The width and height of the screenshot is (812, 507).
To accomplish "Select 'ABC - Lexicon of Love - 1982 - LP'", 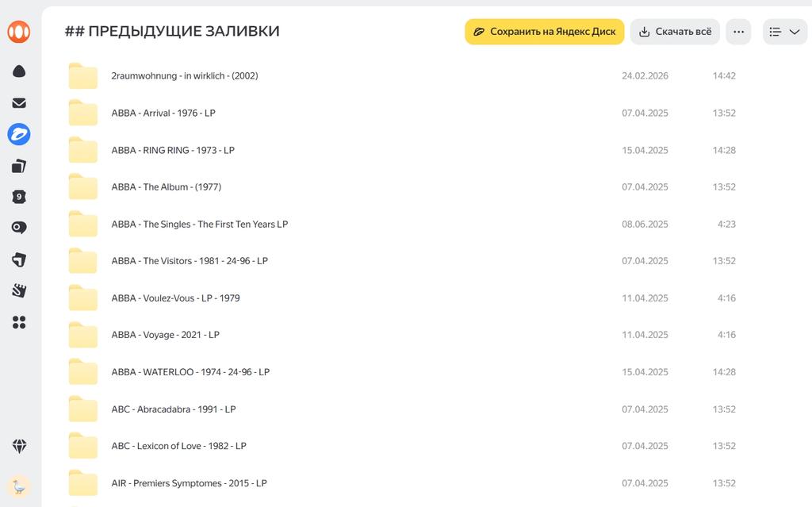I will click(x=178, y=447).
